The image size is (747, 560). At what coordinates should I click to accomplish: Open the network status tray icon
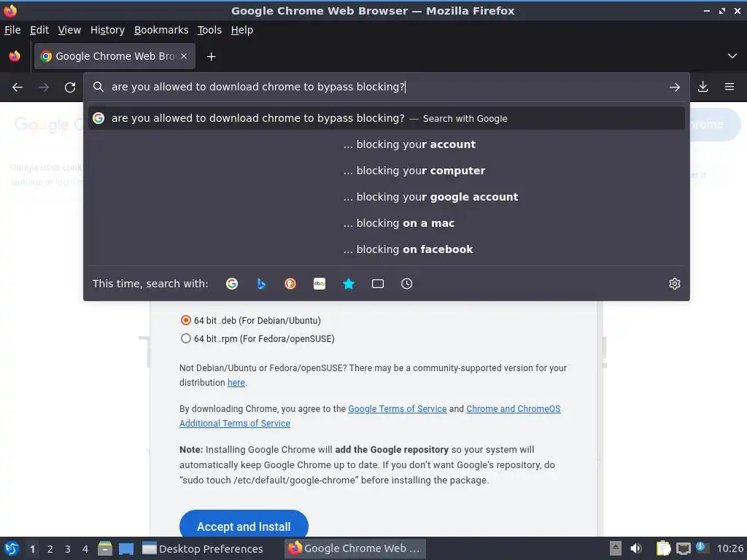click(683, 548)
